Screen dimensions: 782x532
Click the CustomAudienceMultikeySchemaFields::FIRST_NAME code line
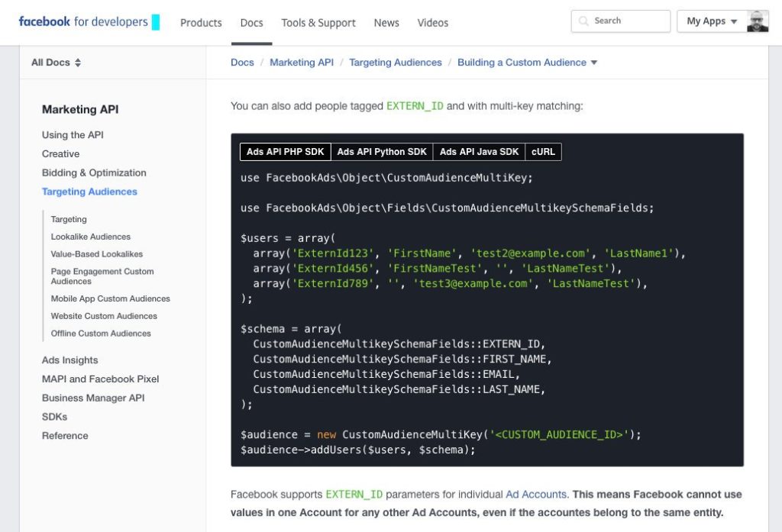click(x=402, y=359)
